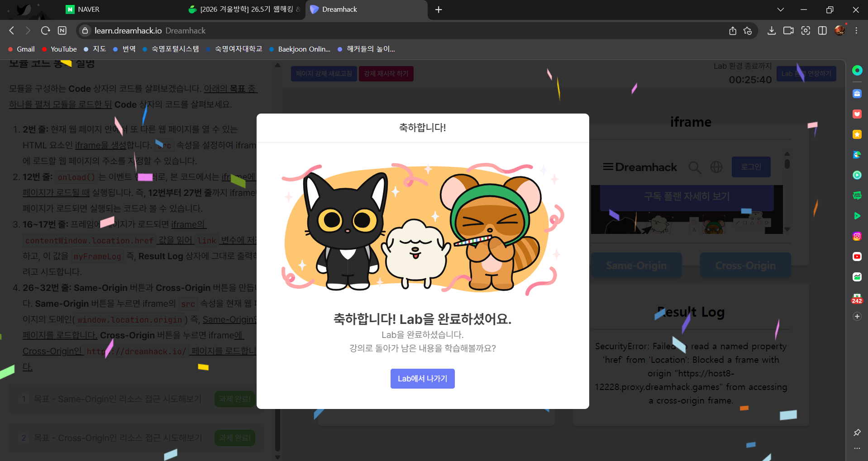The width and height of the screenshot is (868, 461).
Task: Open the Baekjoon Online bookmark
Action: click(304, 49)
